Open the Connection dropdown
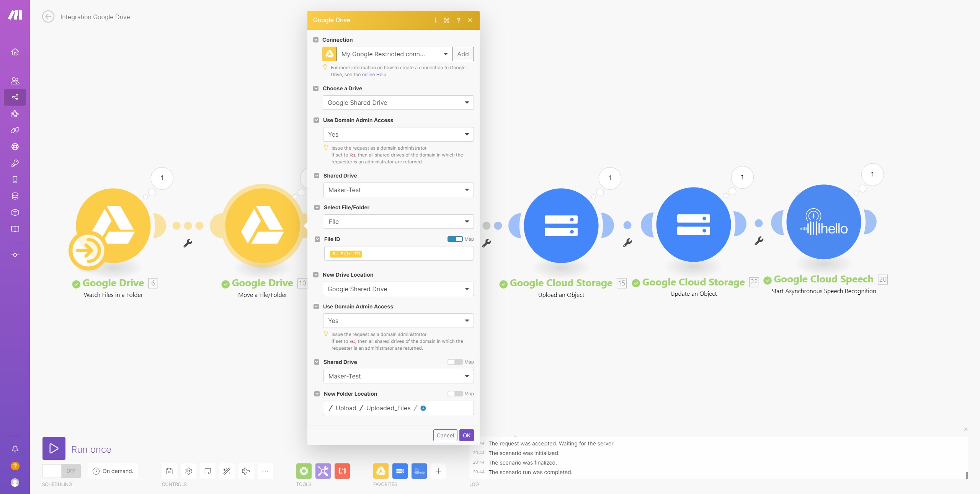Image resolution: width=980 pixels, height=494 pixels. (394, 54)
